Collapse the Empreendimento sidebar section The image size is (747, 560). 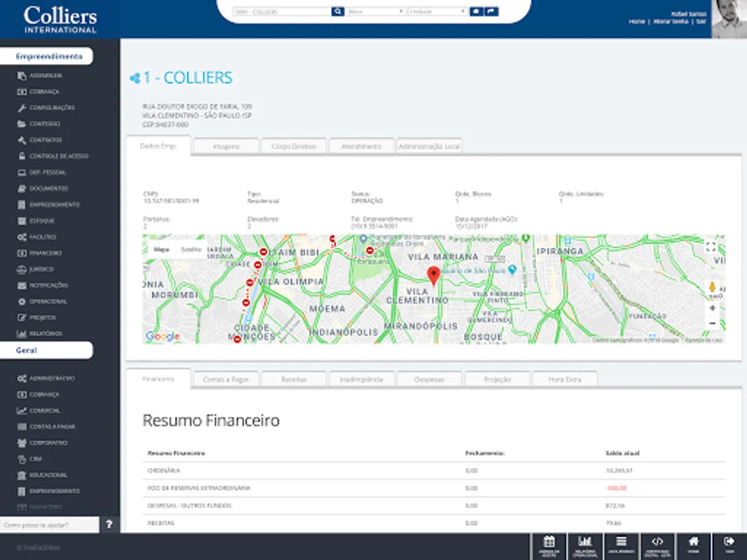click(x=49, y=57)
